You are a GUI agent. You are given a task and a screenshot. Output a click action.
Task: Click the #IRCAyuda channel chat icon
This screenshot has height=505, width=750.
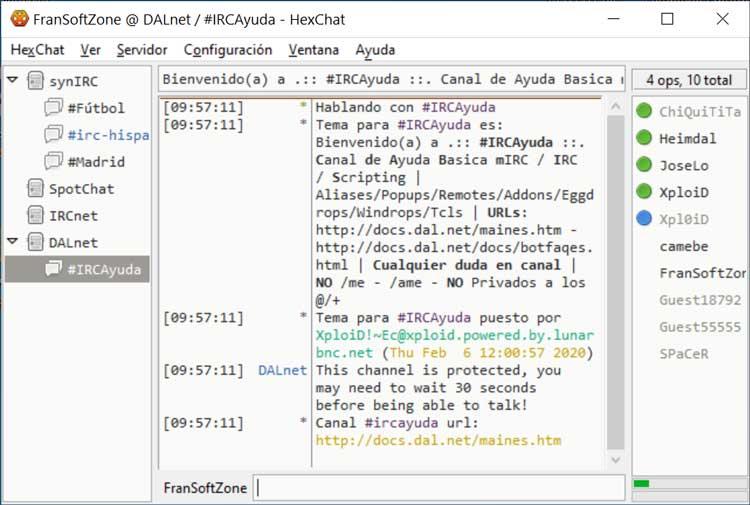click(54, 268)
